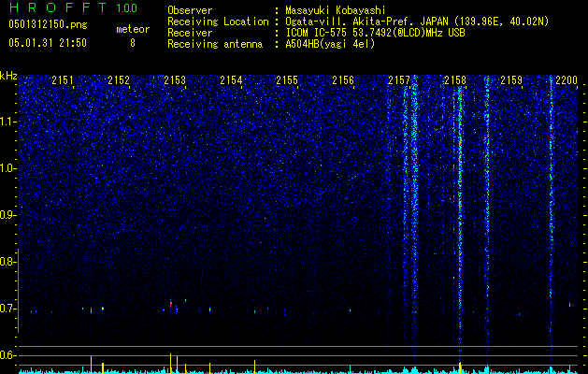Click the 2157 time marker
This screenshot has height=374, width=588.
tap(399, 79)
